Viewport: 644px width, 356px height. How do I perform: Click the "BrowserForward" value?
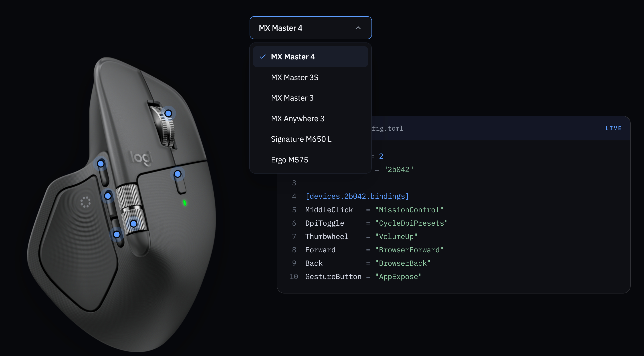click(x=409, y=250)
